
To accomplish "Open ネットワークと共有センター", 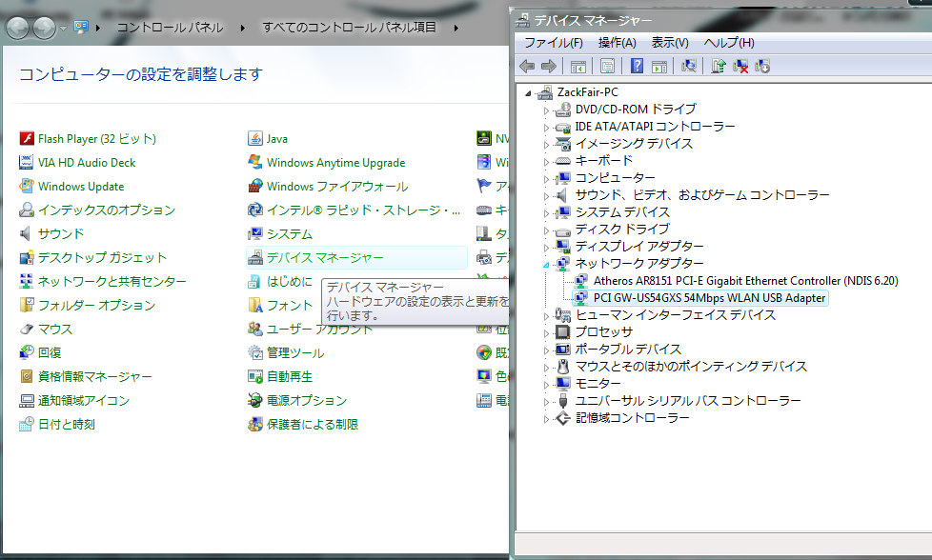I will pyautogui.click(x=103, y=282).
